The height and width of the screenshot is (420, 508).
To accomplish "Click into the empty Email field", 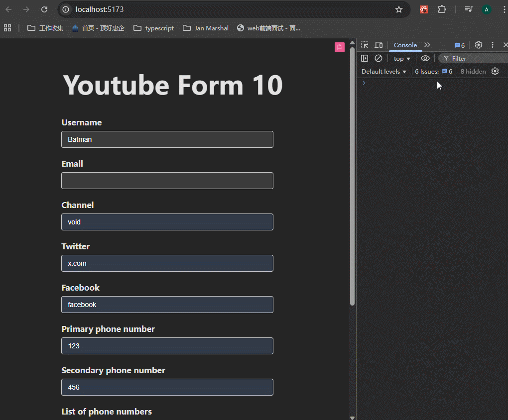I will pyautogui.click(x=167, y=181).
